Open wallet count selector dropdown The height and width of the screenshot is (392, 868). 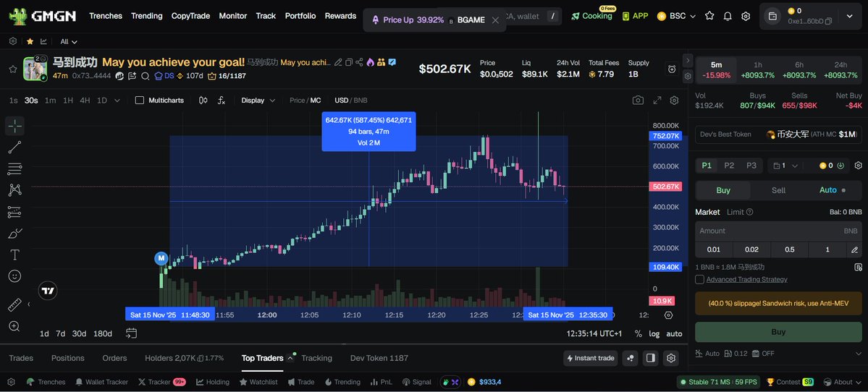pos(785,166)
